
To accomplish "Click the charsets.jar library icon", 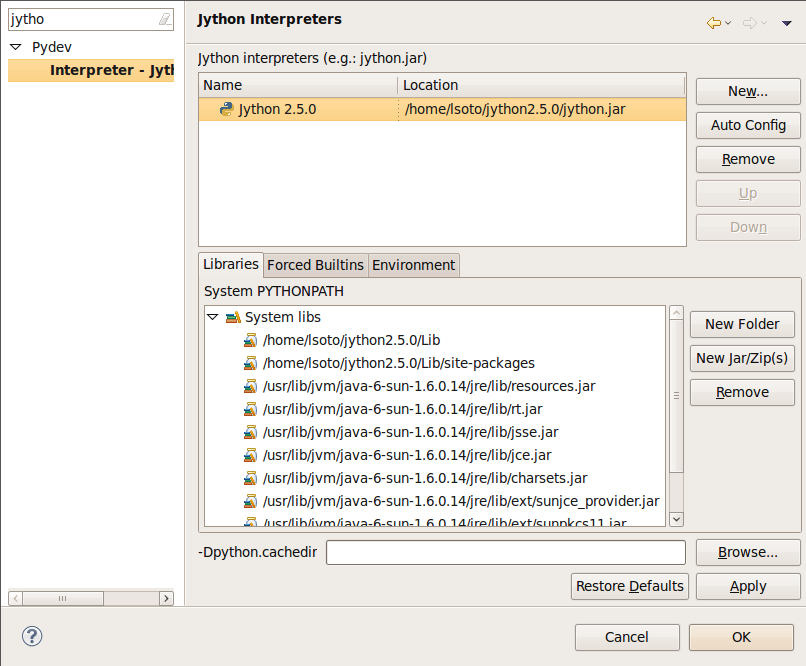I will 249,478.
